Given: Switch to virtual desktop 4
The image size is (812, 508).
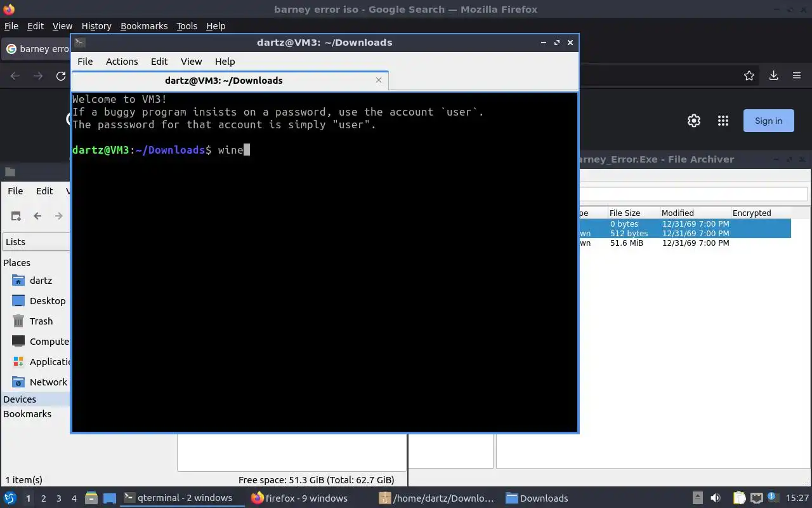Looking at the screenshot, I should coord(74,498).
